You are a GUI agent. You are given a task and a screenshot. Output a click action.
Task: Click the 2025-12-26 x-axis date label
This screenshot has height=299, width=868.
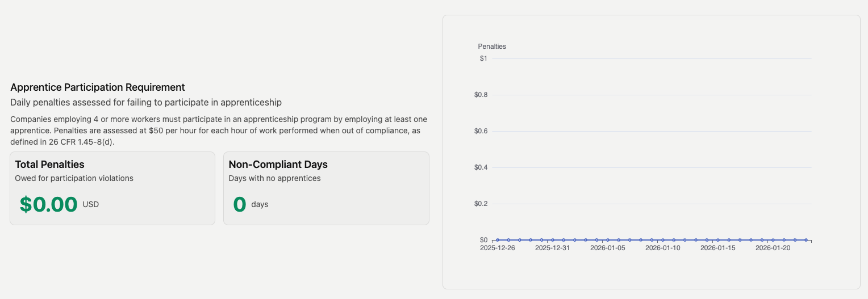[x=498, y=248]
